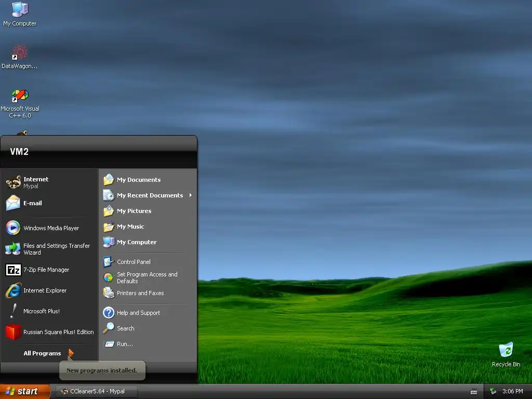The image size is (532, 399).
Task: Click the Control Panel icon
Action: point(109,262)
